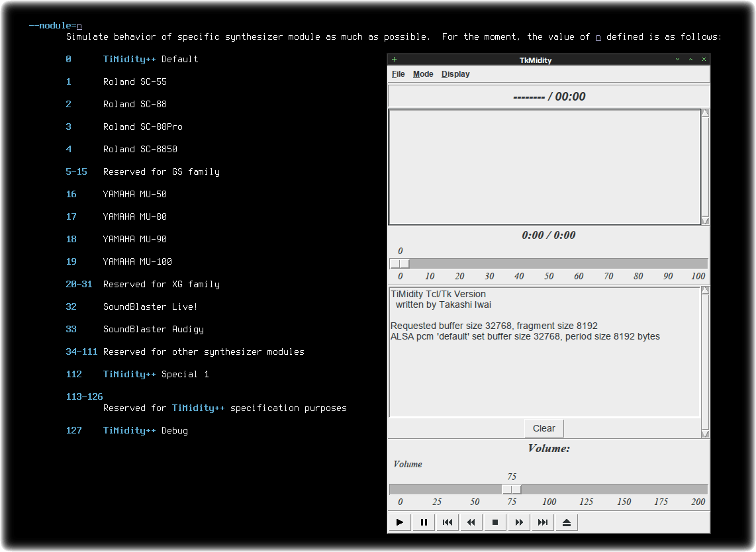756x552 pixels.
Task: Click 'YAMAHA MU-100' in the terminal list
Action: click(x=138, y=262)
